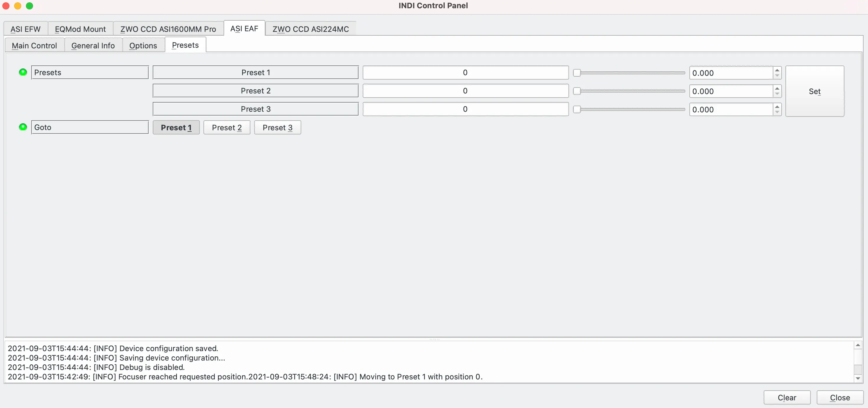Open the ZWO CCD ASI224MC tab

coord(311,29)
